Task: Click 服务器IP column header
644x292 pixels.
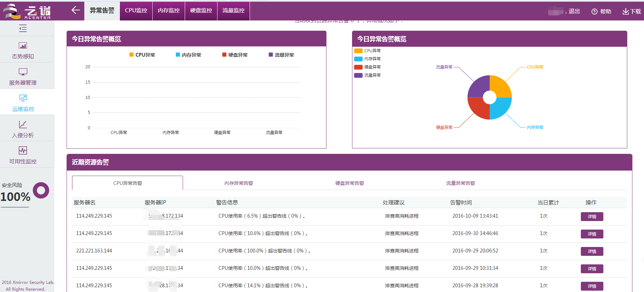Action: [x=155, y=203]
